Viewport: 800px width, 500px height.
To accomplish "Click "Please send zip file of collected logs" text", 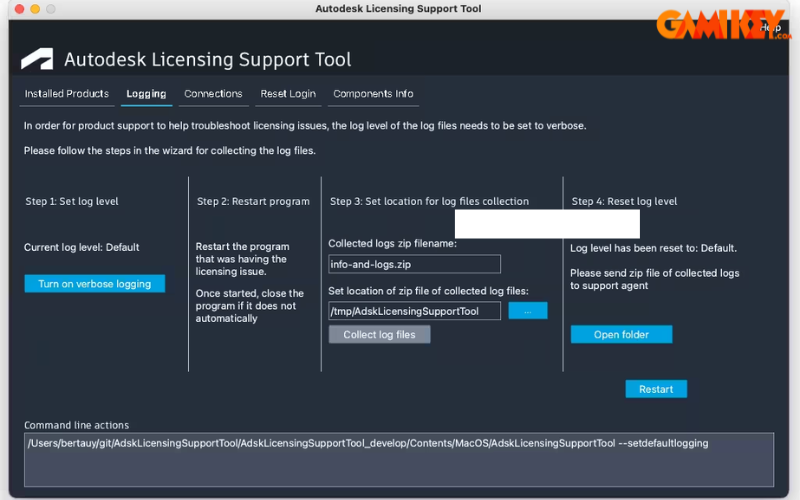I will [655, 280].
